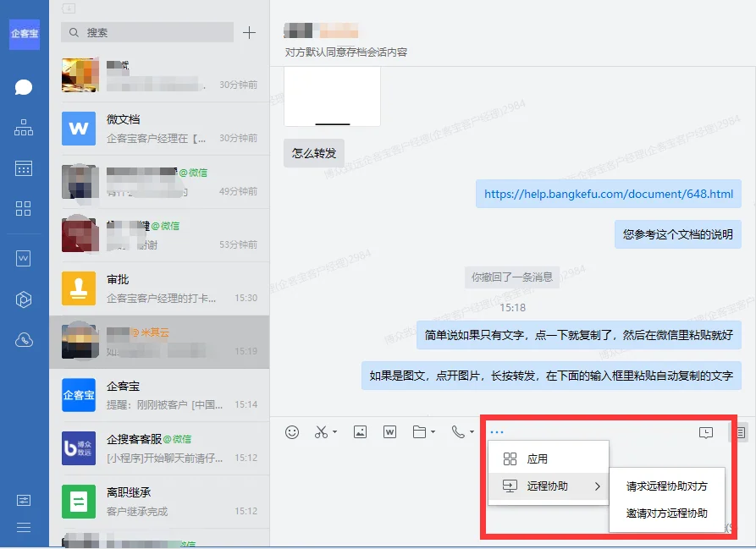Screen dimensions: 756x549
Task: Open the 审批 conversation
Action: 159,288
